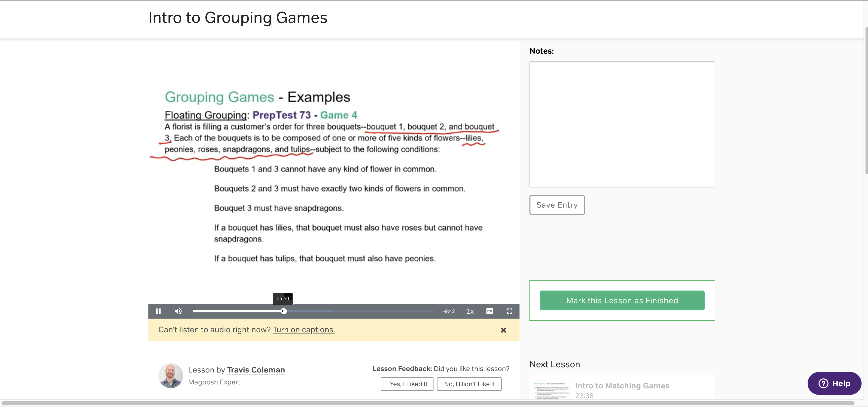Click inside the Notes text area

click(622, 124)
